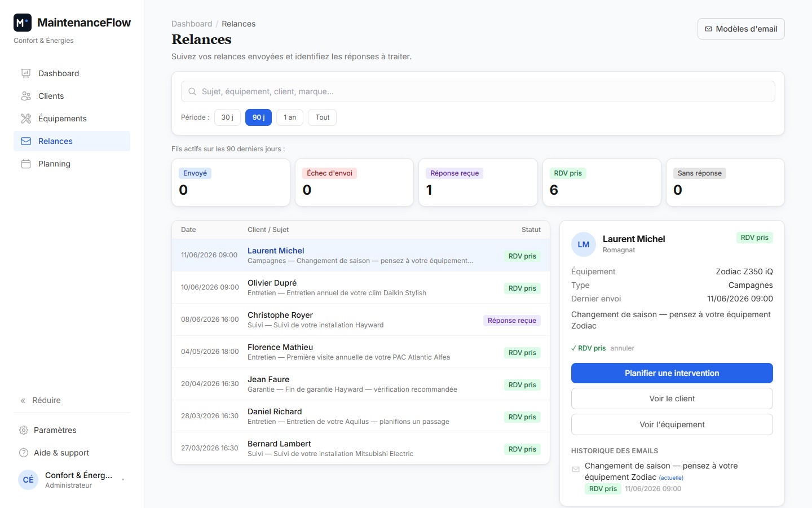Click Voir le client button

tap(672, 398)
